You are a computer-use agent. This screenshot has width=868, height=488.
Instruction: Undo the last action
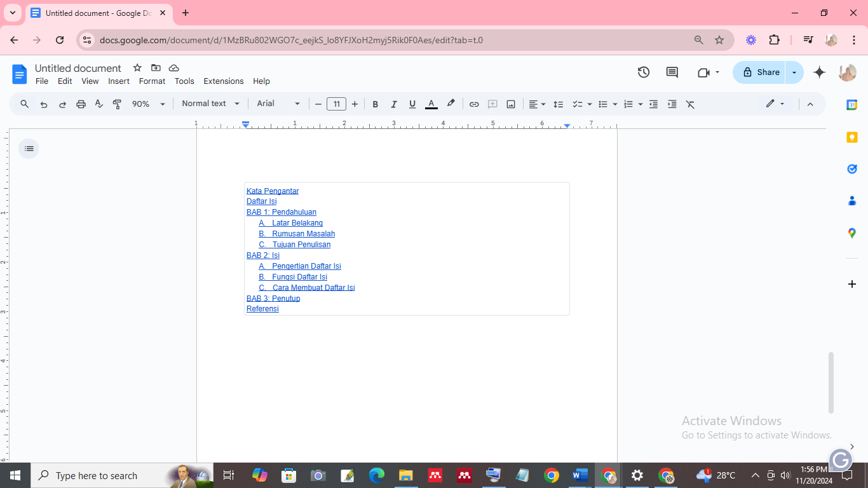pyautogui.click(x=44, y=104)
